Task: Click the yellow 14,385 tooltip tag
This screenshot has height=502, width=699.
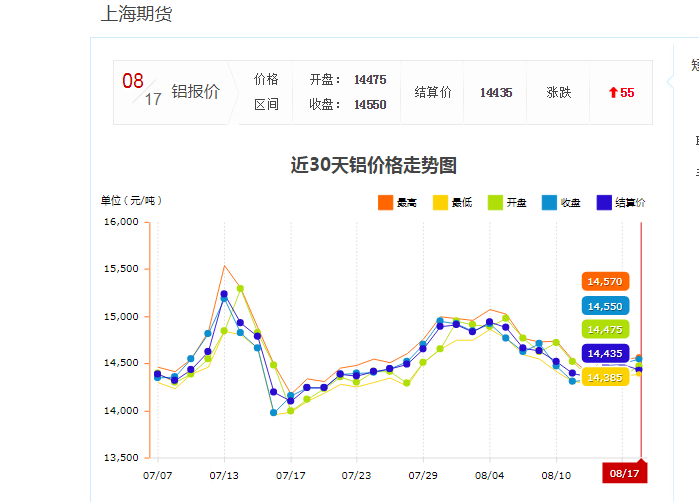Action: coord(605,377)
